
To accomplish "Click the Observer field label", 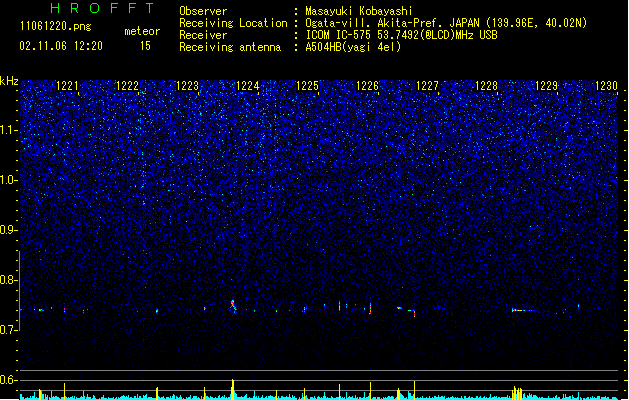I will (203, 11).
